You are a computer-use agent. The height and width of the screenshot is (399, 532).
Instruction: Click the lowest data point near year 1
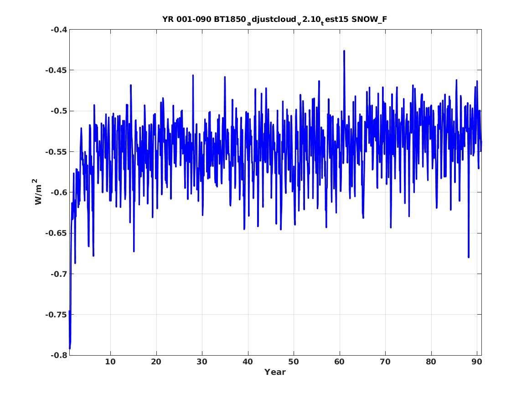point(70,348)
